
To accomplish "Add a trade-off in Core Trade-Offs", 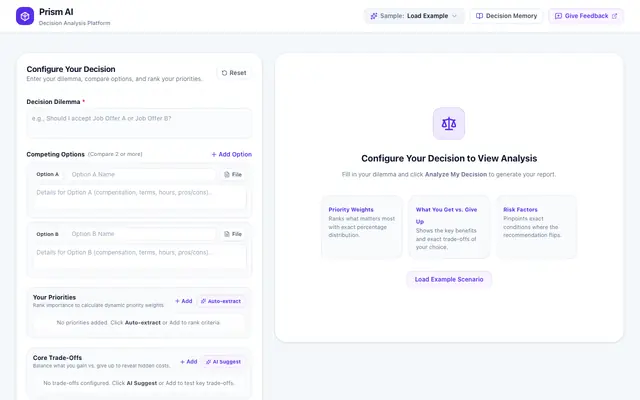I will [x=189, y=362].
